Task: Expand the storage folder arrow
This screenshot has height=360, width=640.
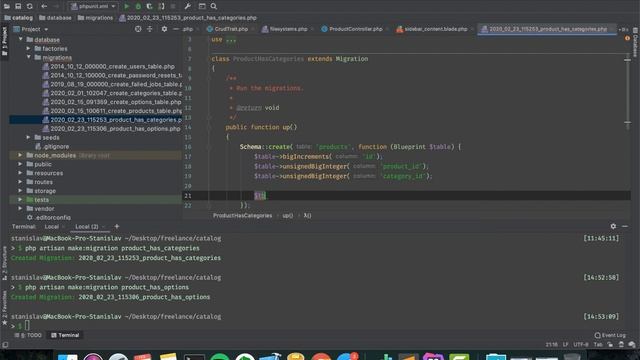Action: (x=20, y=191)
